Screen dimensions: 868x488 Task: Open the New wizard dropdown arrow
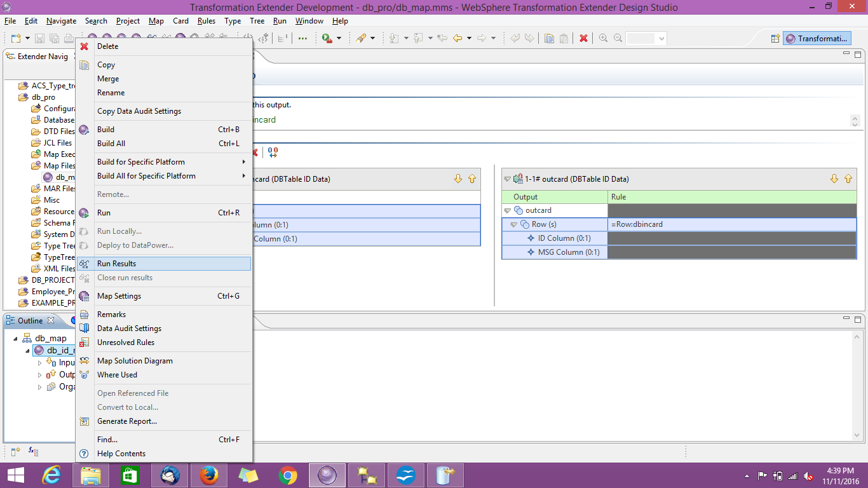pyautogui.click(x=27, y=38)
